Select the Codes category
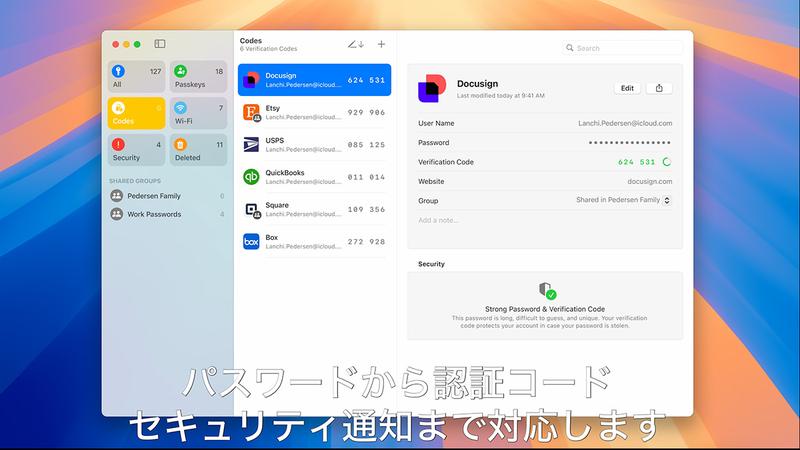 tap(136, 113)
